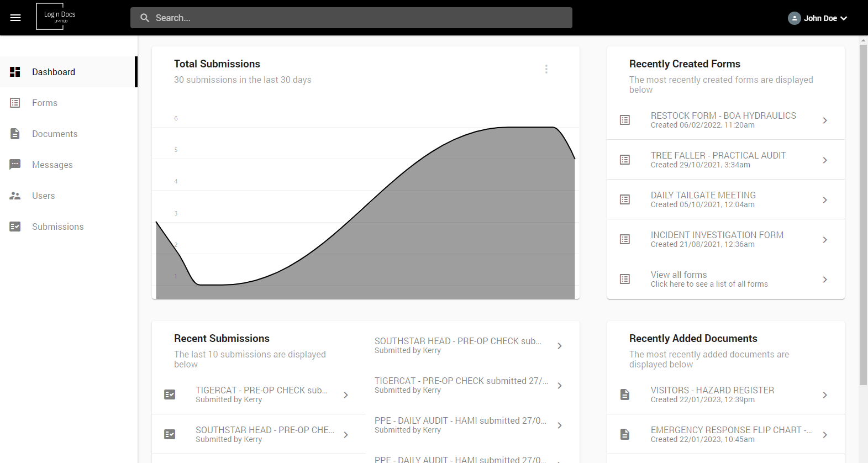Click chevron for View all forms
The height and width of the screenshot is (463, 868).
pos(825,280)
